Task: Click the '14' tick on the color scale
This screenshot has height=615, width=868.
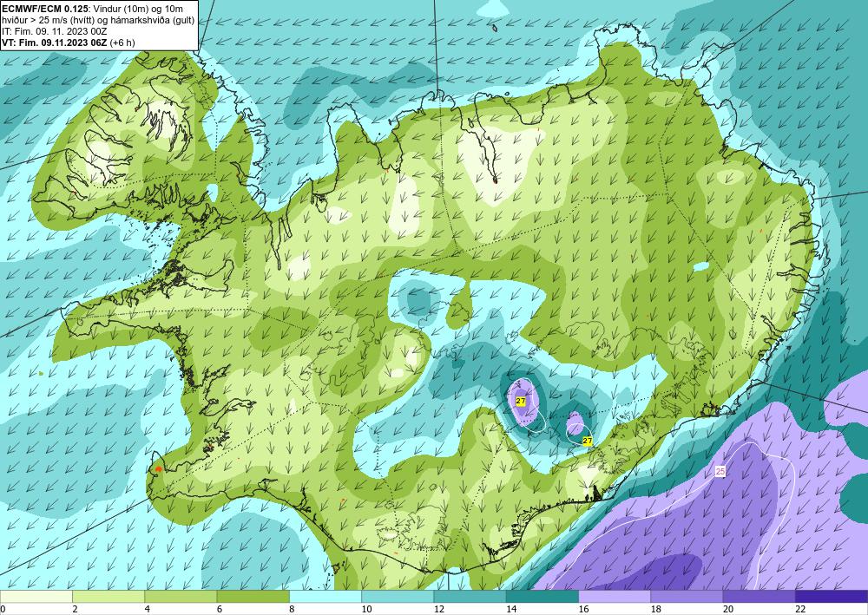Action: pyautogui.click(x=511, y=609)
